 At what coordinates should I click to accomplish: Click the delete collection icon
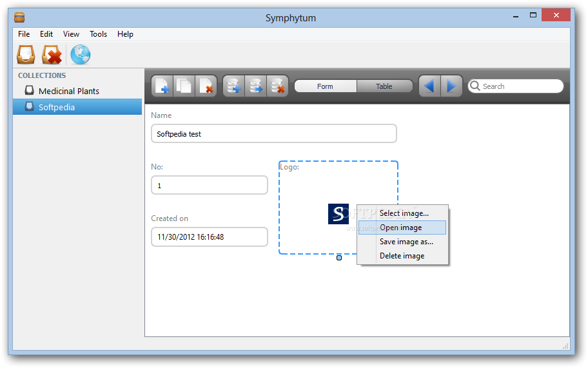click(52, 55)
